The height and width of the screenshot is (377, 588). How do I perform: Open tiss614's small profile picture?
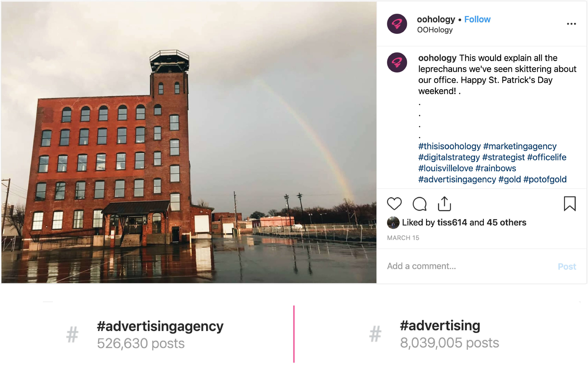[x=393, y=222]
